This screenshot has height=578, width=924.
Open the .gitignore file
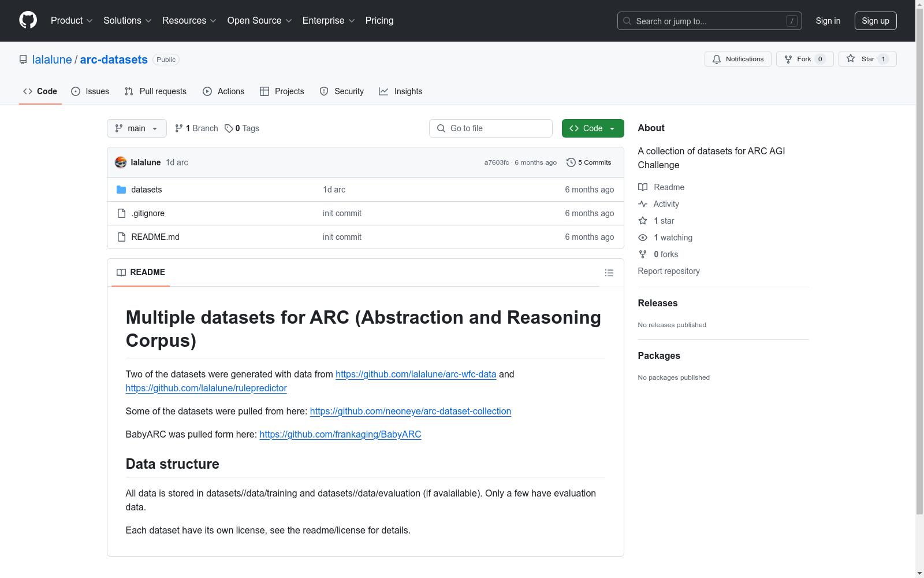tap(148, 213)
